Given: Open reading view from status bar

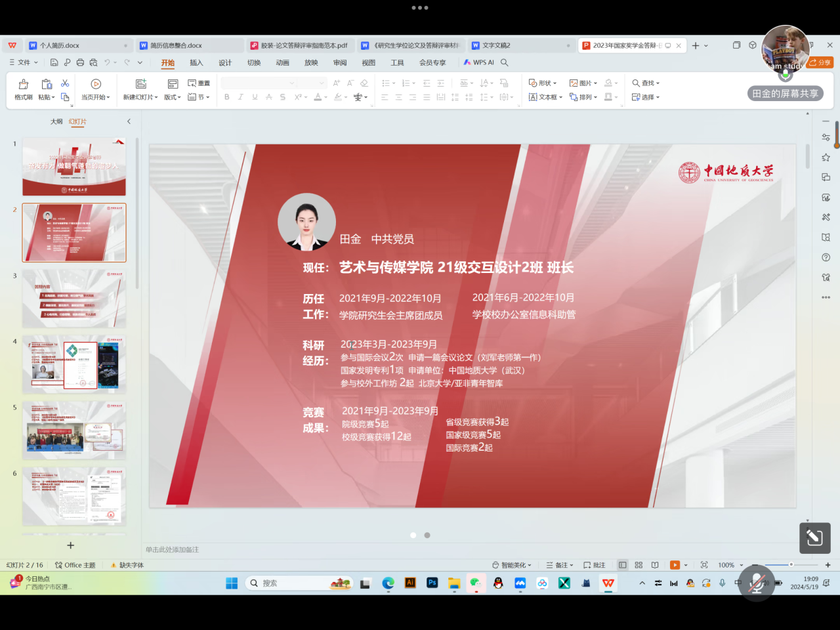Looking at the screenshot, I should pos(655,565).
